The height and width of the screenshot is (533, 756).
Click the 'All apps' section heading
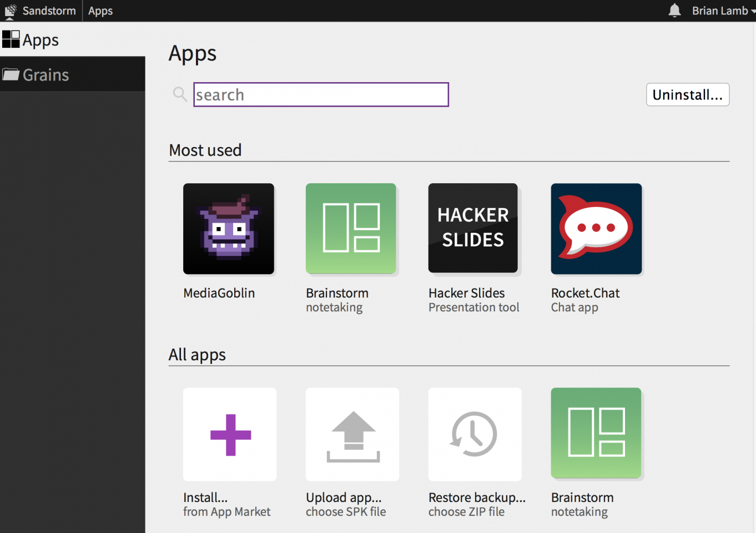[197, 355]
